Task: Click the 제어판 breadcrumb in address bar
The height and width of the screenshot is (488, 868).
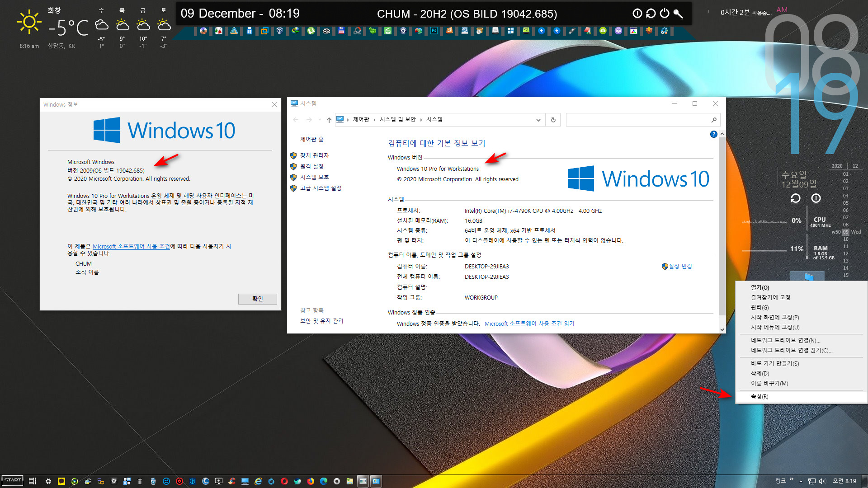Action: click(x=361, y=119)
